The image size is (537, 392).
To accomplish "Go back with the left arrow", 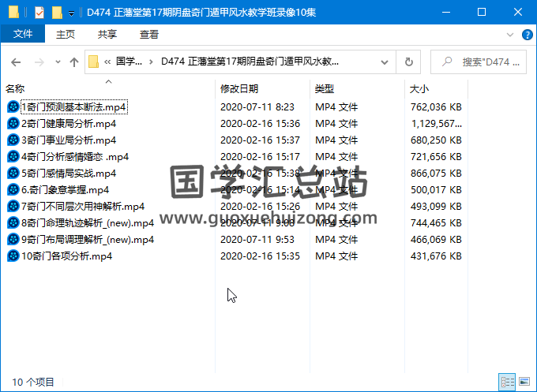I will coord(16,62).
